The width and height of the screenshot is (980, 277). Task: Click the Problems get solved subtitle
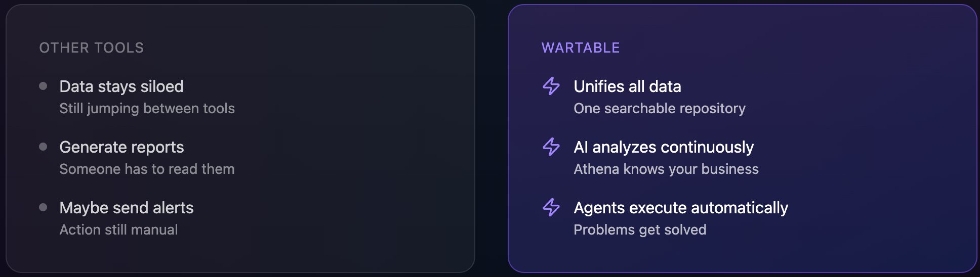click(x=640, y=229)
